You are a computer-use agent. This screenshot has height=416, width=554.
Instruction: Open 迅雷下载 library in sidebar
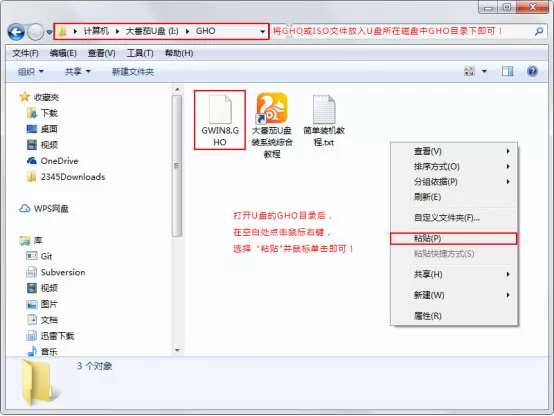click(50, 336)
